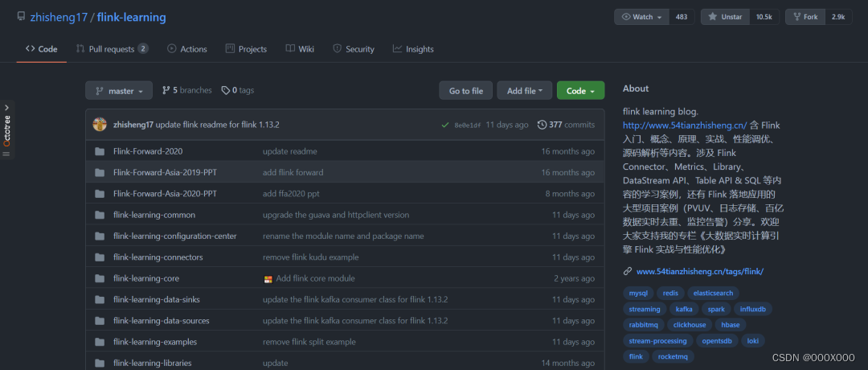This screenshot has width=868, height=370.
Task: Open commit message upgrade the guava and httpclient version
Action: coord(336,215)
